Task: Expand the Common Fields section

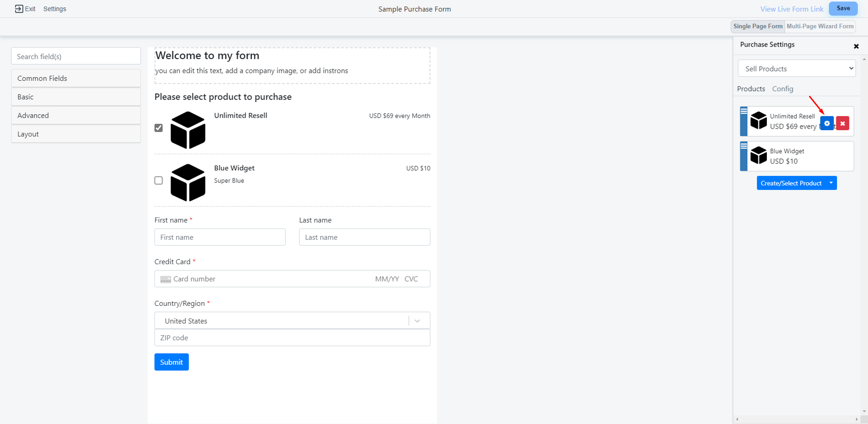Action: coord(76,78)
